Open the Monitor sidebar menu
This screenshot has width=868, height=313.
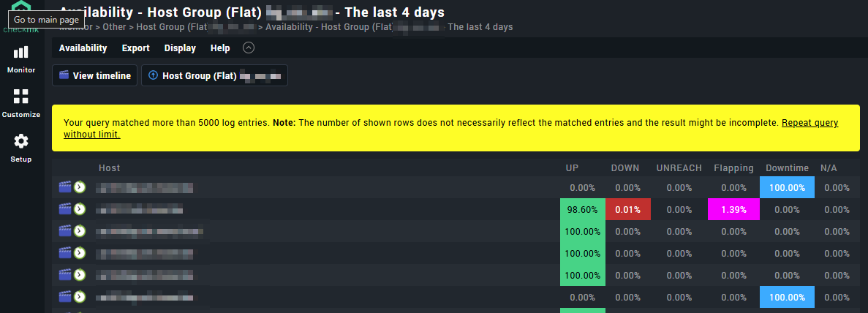click(x=21, y=59)
